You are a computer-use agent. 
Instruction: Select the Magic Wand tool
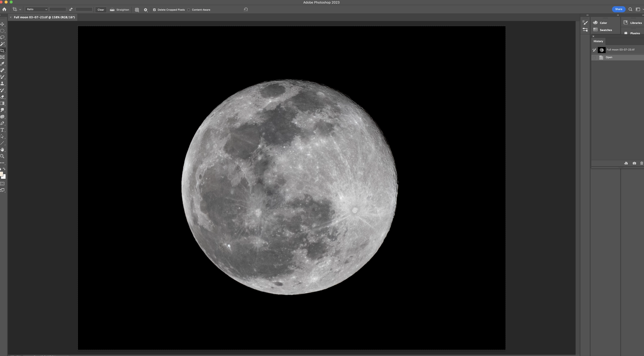tap(3, 44)
